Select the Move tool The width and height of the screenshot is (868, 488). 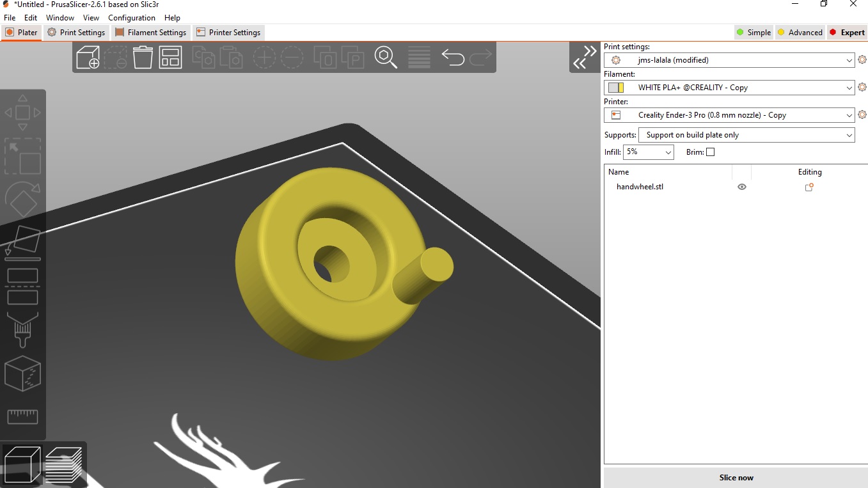(x=22, y=112)
